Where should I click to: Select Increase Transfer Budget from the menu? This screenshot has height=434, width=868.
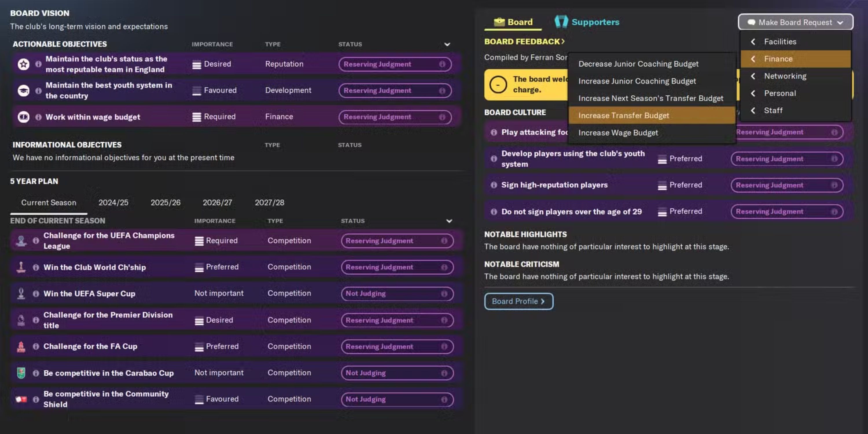(x=624, y=115)
